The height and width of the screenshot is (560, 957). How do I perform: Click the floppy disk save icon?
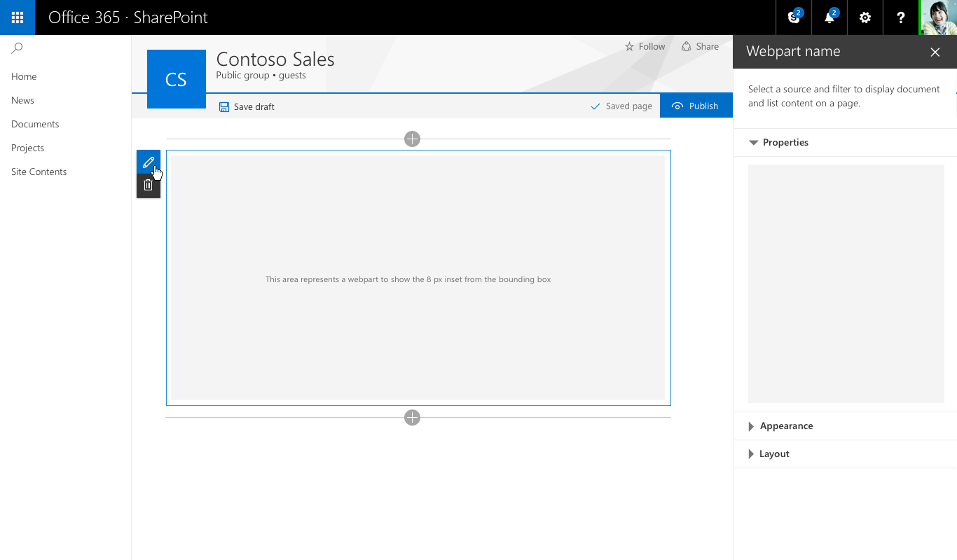[224, 106]
